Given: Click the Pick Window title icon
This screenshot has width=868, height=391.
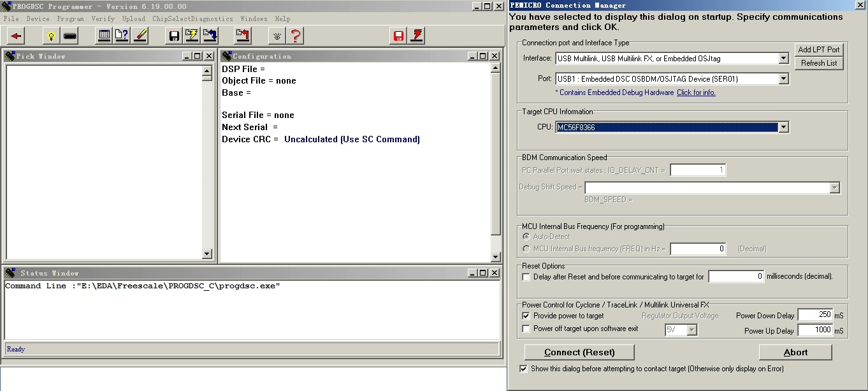Looking at the screenshot, I should pos(10,56).
